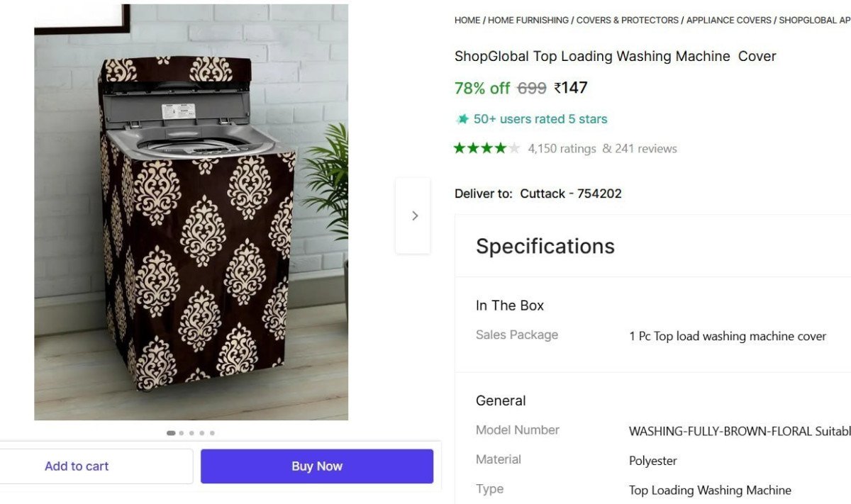This screenshot has height=504, width=851.
Task: Select the fifth carousel dot
Action: [x=211, y=432]
